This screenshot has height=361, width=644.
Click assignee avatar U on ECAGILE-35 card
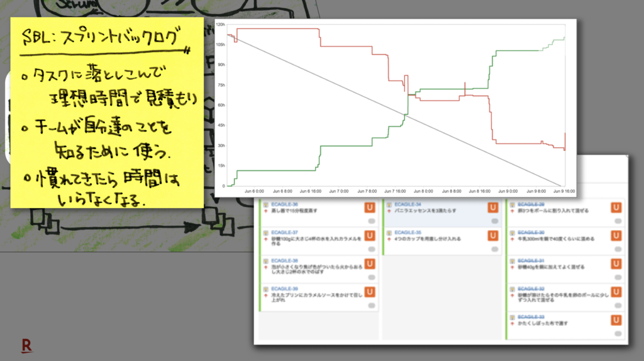[493, 236]
